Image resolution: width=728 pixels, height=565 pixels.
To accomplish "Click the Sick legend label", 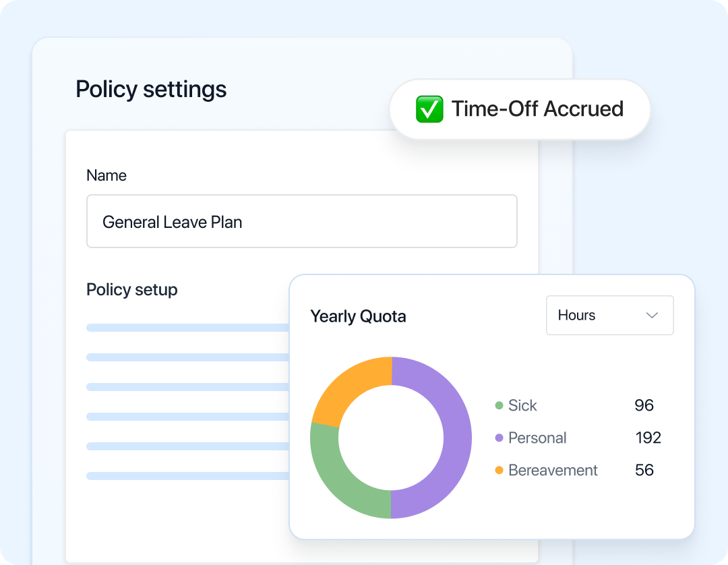I will pyautogui.click(x=522, y=405).
